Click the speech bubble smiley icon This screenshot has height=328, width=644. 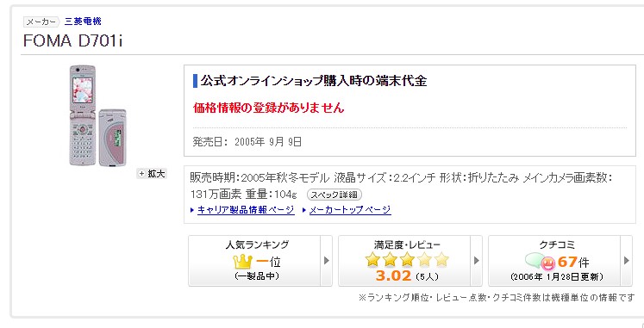pyautogui.click(x=540, y=262)
